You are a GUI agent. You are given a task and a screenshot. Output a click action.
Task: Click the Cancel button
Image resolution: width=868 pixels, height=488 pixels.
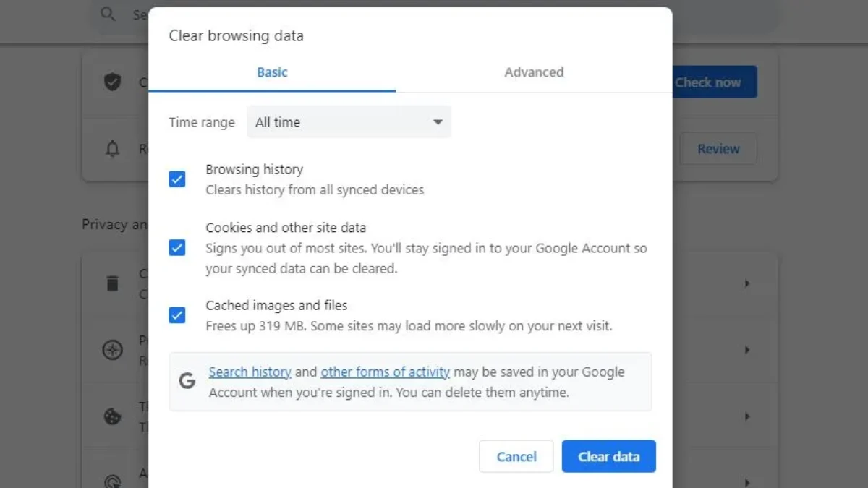(x=516, y=457)
